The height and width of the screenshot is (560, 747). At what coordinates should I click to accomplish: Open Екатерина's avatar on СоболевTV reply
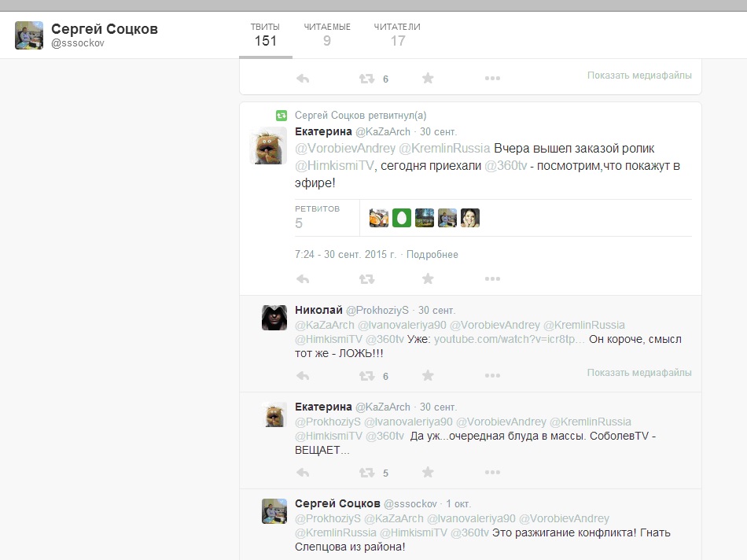click(x=274, y=414)
